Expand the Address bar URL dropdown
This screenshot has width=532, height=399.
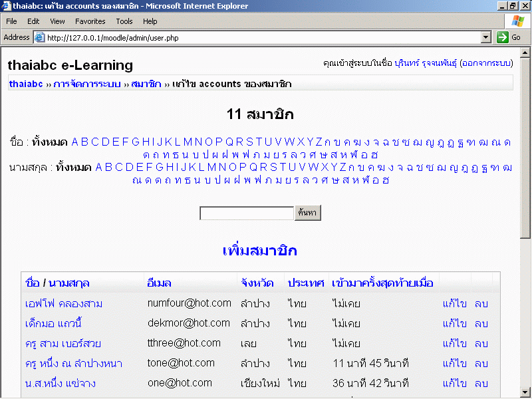(485, 38)
